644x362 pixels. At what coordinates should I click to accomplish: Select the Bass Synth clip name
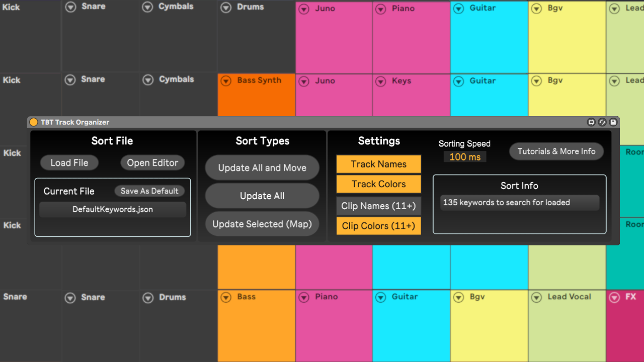[x=259, y=80]
